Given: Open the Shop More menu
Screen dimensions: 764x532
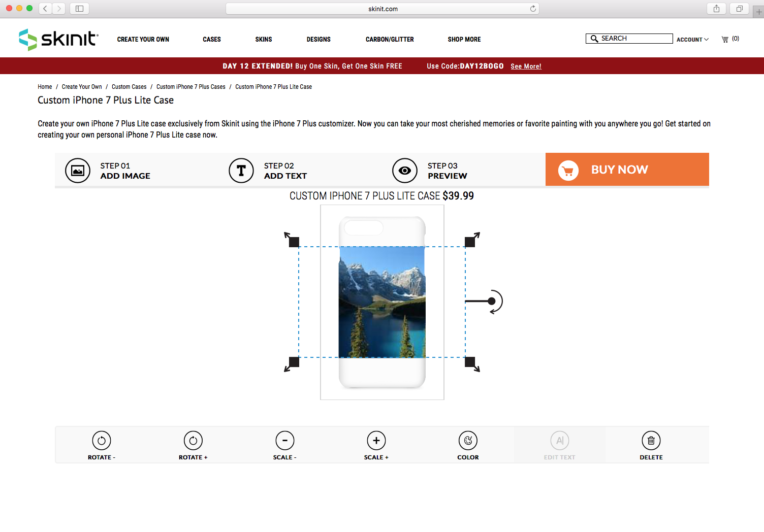Looking at the screenshot, I should (464, 39).
